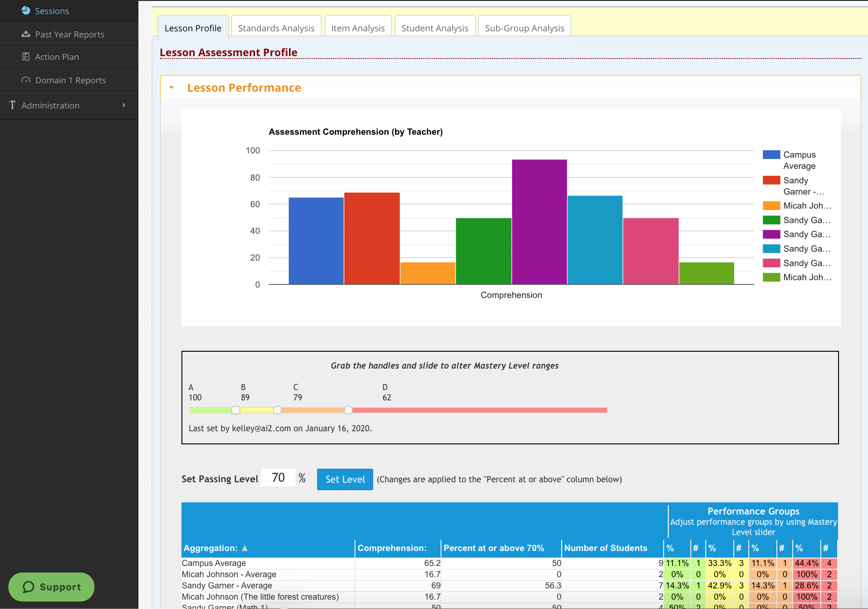The image size is (868, 609).
Task: Switch to the Standards Analysis tab
Action: point(276,28)
